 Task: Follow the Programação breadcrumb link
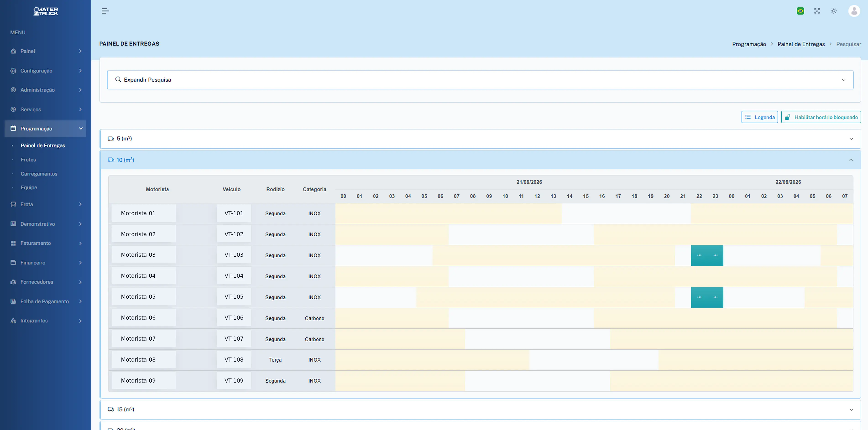point(749,44)
